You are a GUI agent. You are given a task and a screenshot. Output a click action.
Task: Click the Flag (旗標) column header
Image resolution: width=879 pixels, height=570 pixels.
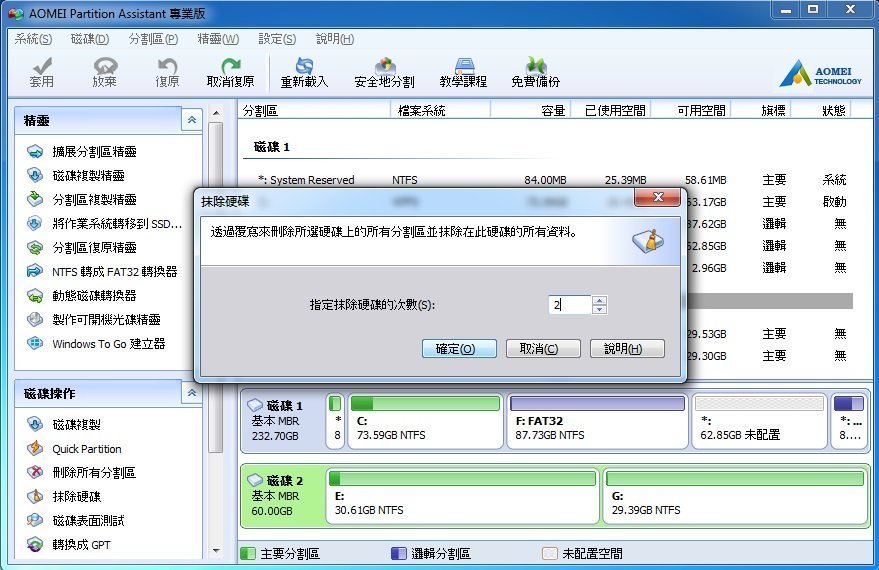tap(761, 110)
